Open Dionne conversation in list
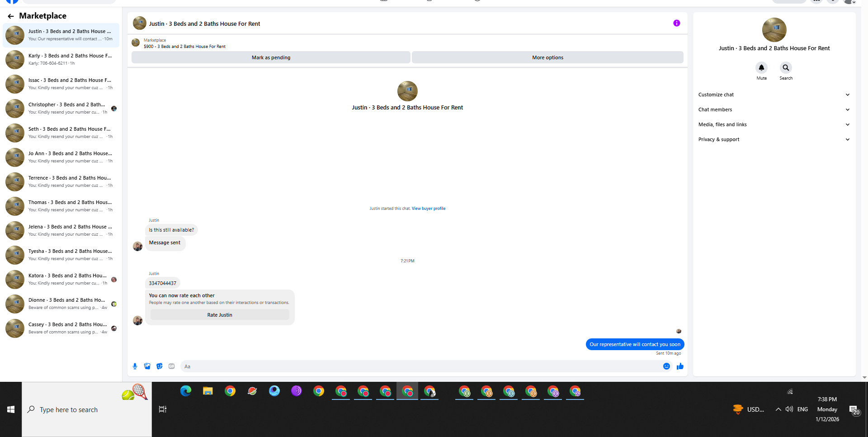 tap(61, 304)
